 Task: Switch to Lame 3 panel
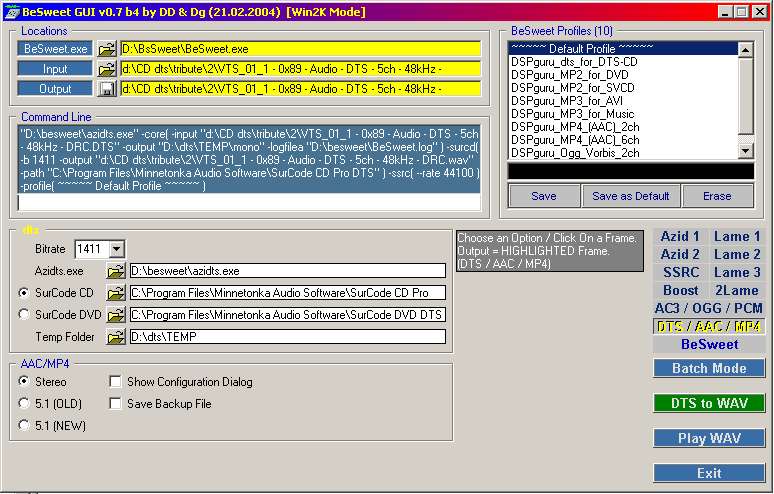click(736, 272)
